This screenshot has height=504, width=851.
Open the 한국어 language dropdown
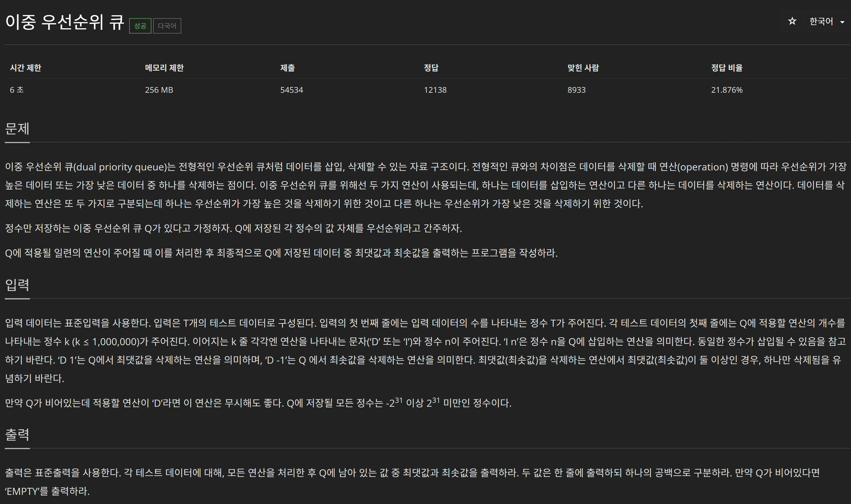tap(827, 21)
